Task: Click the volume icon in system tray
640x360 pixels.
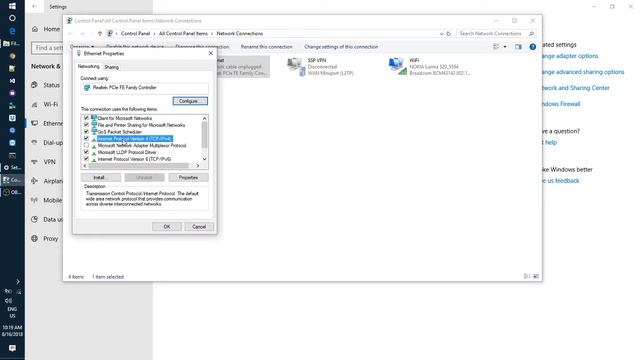Action: (8, 300)
